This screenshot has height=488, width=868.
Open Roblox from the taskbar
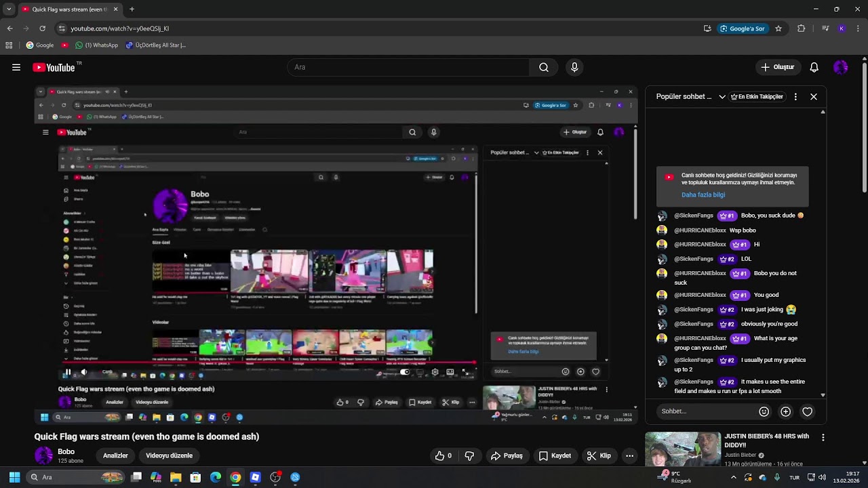(255, 477)
